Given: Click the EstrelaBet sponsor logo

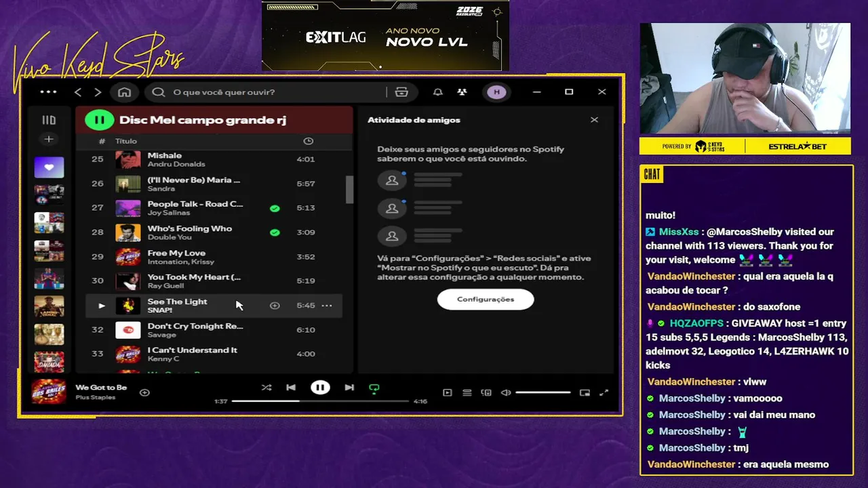Looking at the screenshot, I should click(x=798, y=146).
